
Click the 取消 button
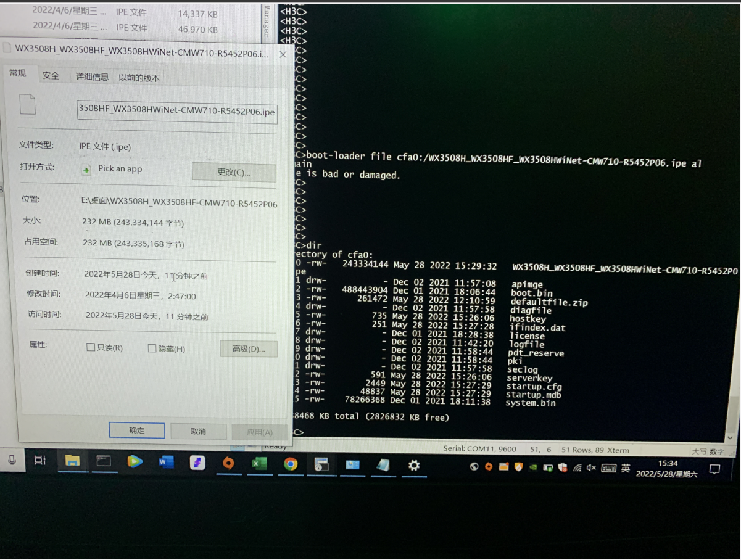click(198, 431)
